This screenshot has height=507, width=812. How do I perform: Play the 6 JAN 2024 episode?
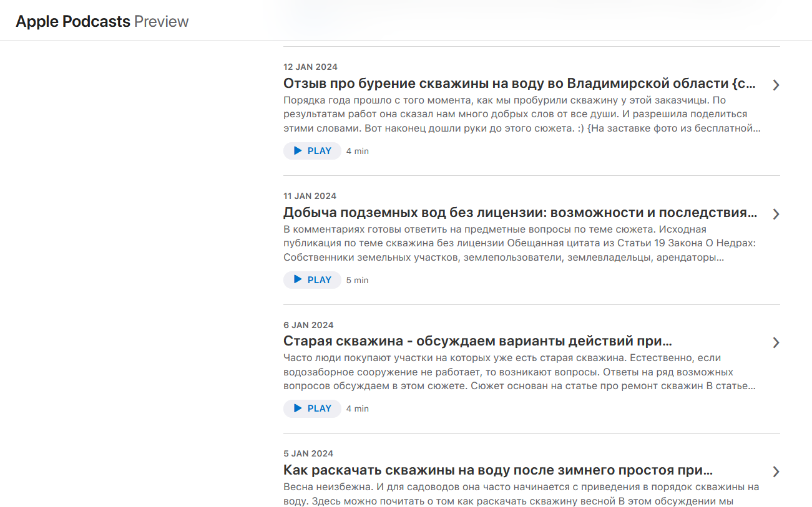[x=312, y=408]
